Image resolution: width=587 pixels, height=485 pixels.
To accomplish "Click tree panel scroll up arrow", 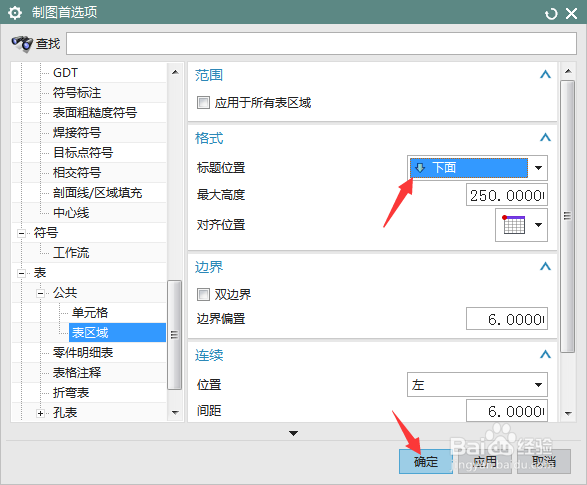I will [175, 72].
